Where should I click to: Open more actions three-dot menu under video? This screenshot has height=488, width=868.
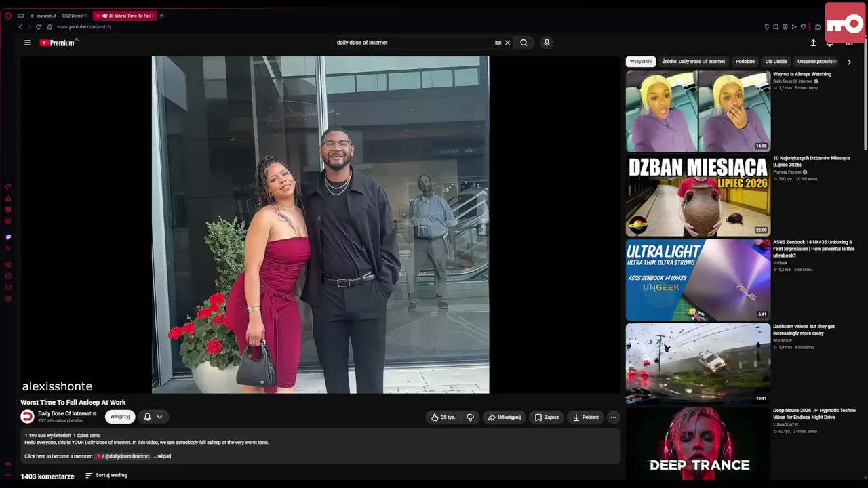(x=613, y=418)
